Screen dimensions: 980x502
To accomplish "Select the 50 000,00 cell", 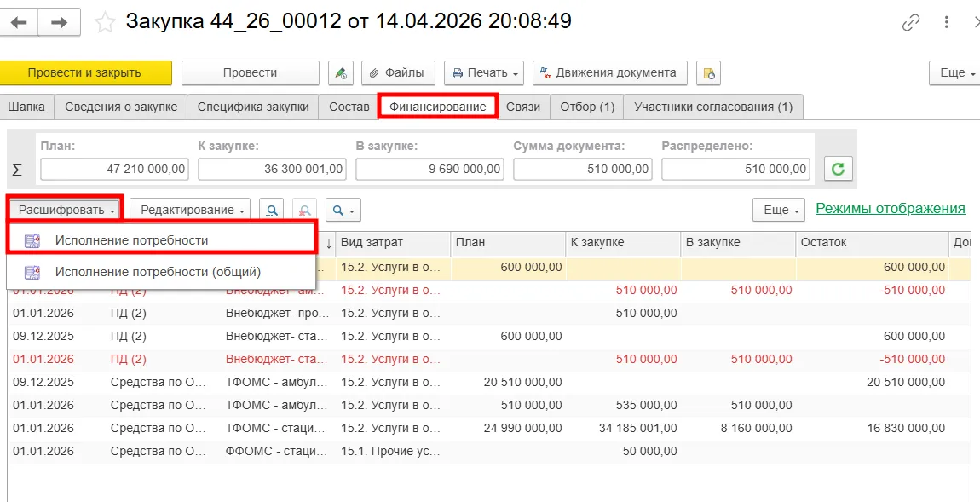I will [x=622, y=452].
